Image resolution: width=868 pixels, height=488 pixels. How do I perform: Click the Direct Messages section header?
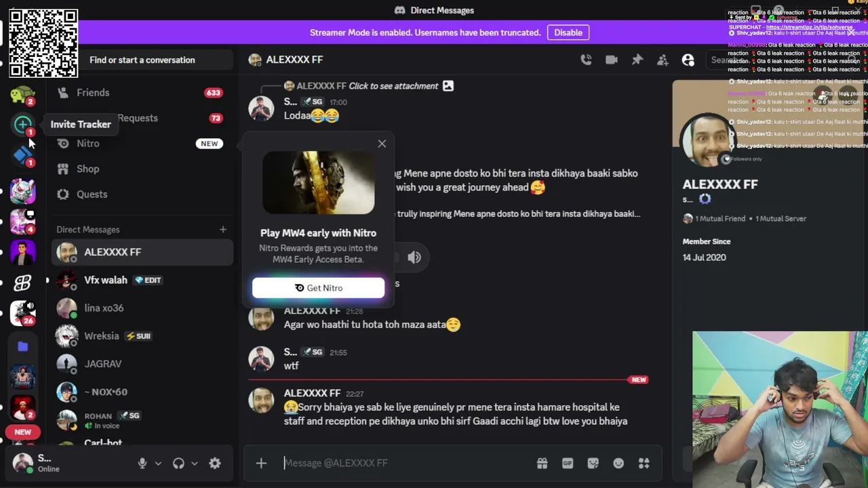[88, 230]
